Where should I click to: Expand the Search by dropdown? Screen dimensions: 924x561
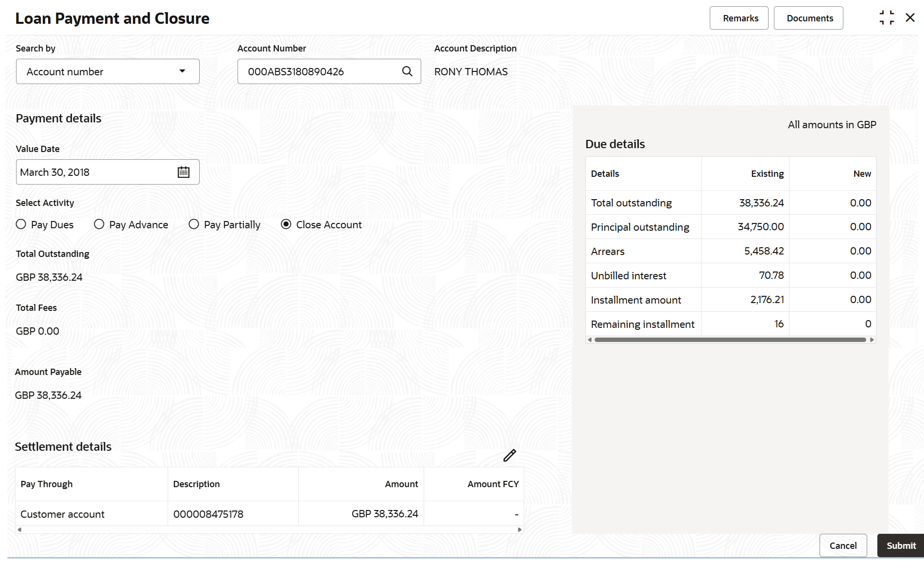click(x=107, y=71)
